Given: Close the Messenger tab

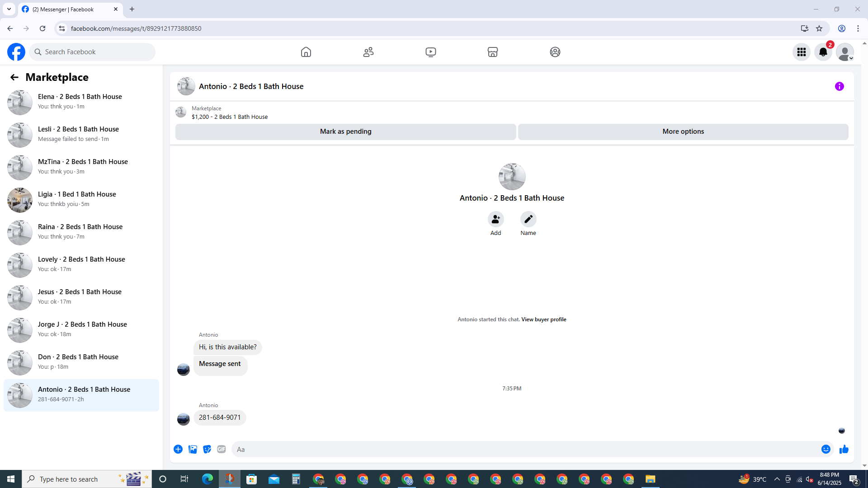Looking at the screenshot, I should 116,9.
